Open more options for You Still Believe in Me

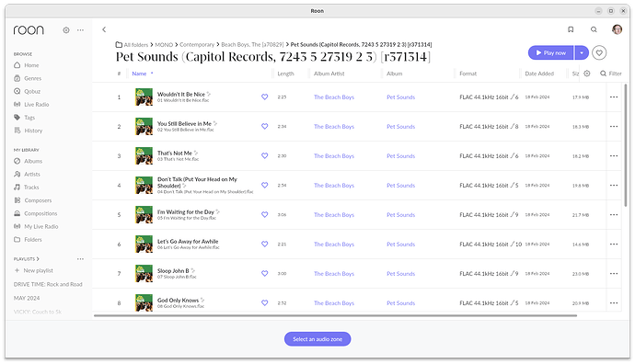click(x=614, y=126)
